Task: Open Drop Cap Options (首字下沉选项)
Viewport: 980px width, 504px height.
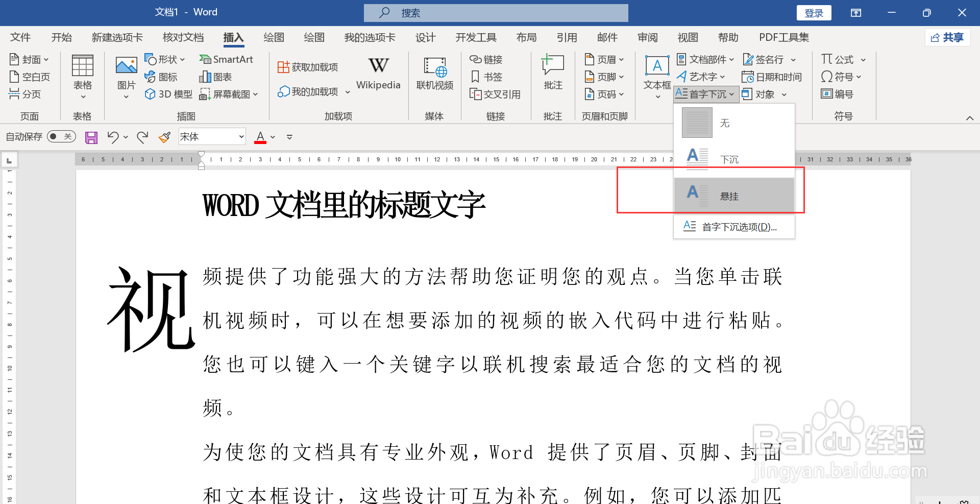Action: pos(734,227)
